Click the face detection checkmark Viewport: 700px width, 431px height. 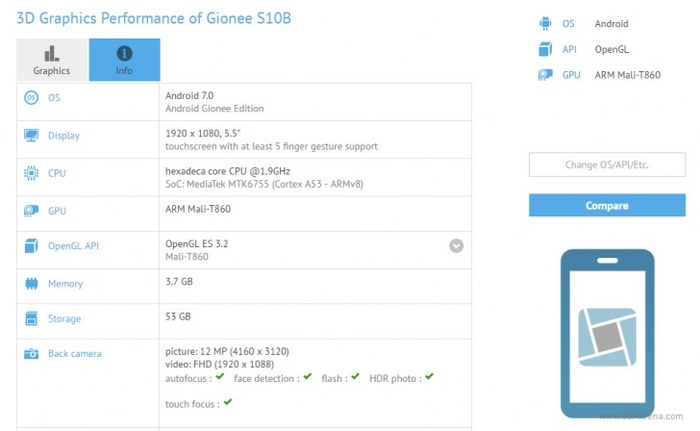[x=308, y=377]
